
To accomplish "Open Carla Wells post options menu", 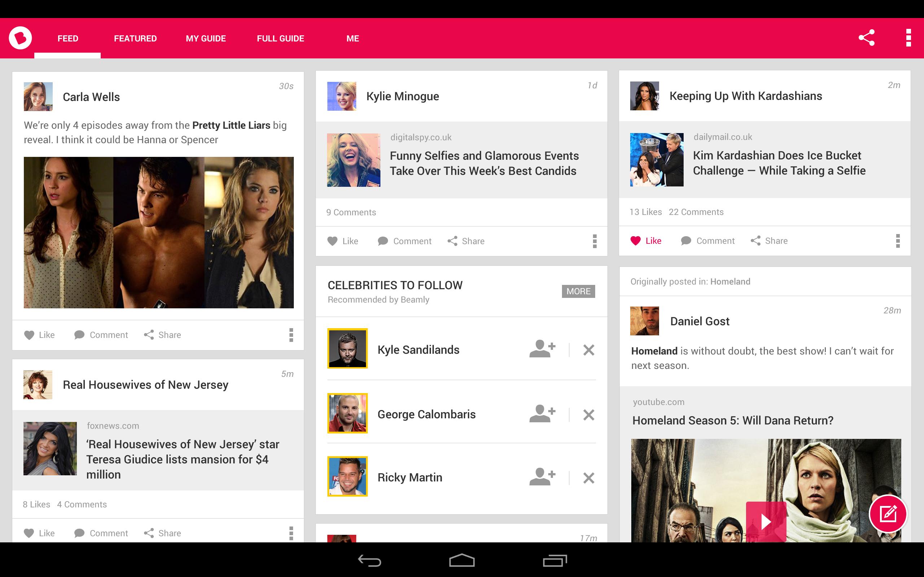I will (x=291, y=335).
